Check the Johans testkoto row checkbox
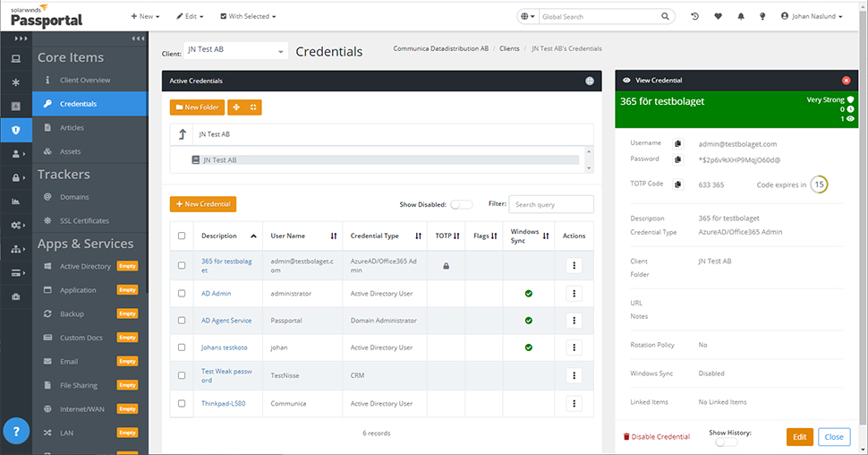This screenshot has width=868, height=455. pyautogui.click(x=182, y=348)
